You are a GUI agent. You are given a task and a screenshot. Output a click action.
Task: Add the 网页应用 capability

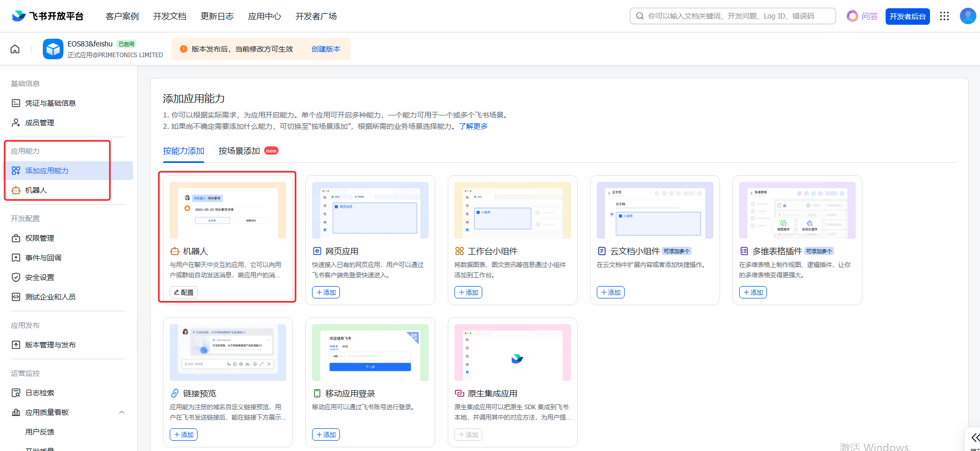click(326, 292)
